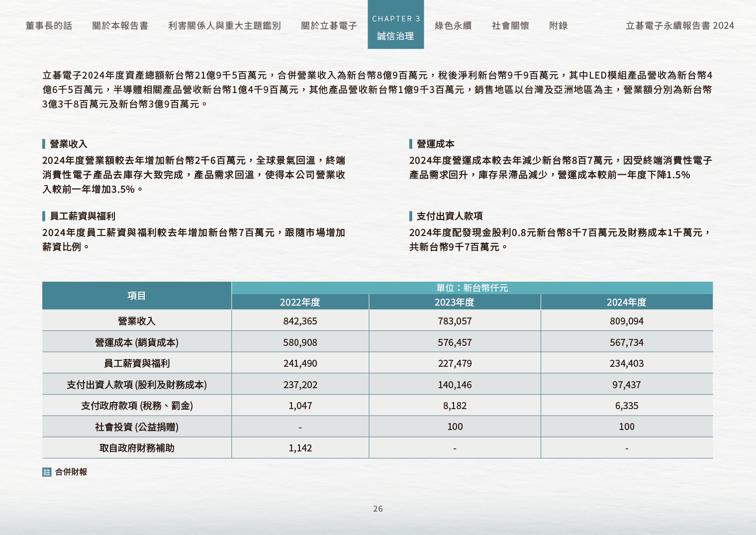
Task: Click the 單位：新台幣仟元 header
Action: pos(472,288)
